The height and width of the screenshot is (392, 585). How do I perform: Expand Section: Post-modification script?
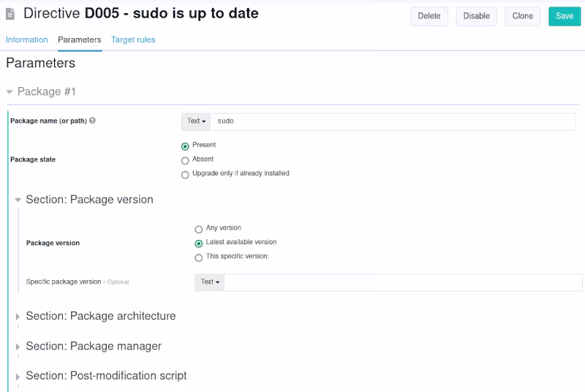(x=18, y=376)
